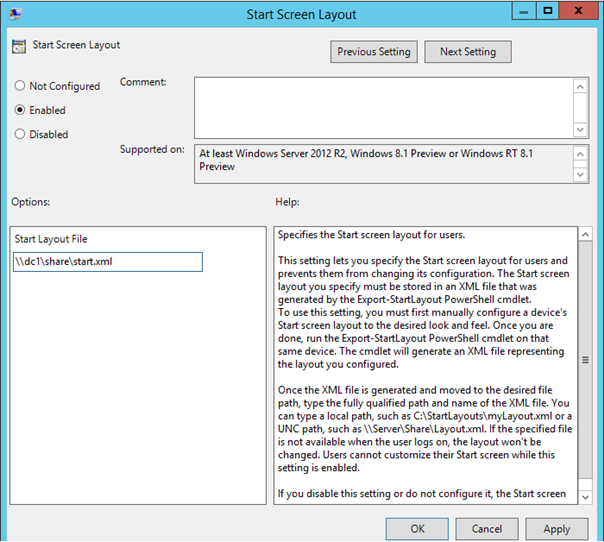Apply the policy setting changes
This screenshot has height=542, width=604.
click(x=556, y=529)
